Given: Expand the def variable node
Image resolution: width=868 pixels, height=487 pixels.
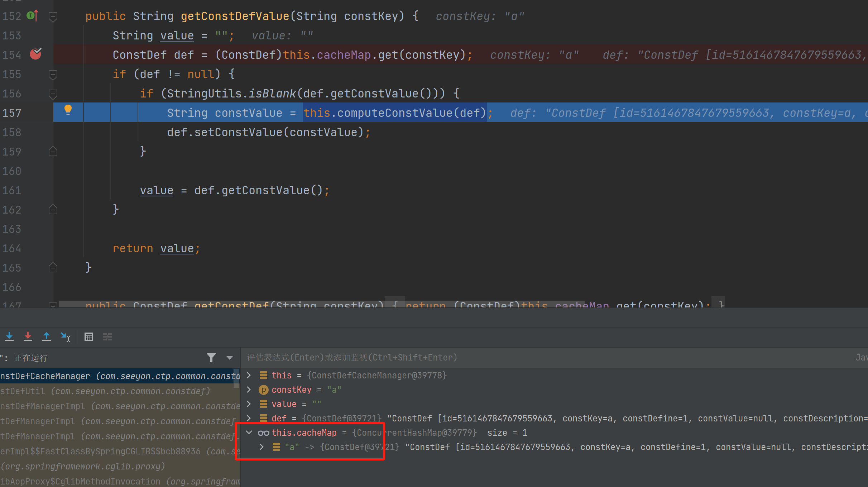Looking at the screenshot, I should click(249, 418).
